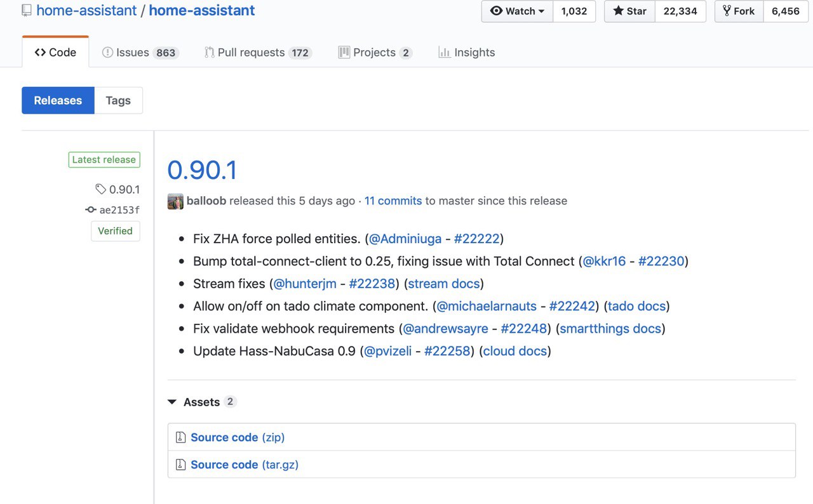The height and width of the screenshot is (504, 813).
Task: Switch to Tags view
Action: (x=118, y=100)
